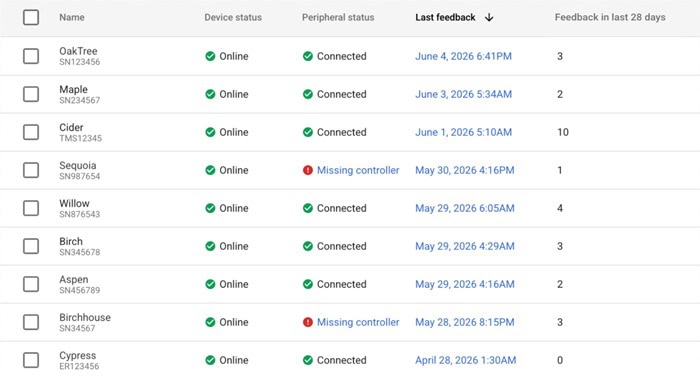Open June 3, 2026 5:34AM feedback
The height and width of the screenshot is (377, 700).
click(x=463, y=94)
